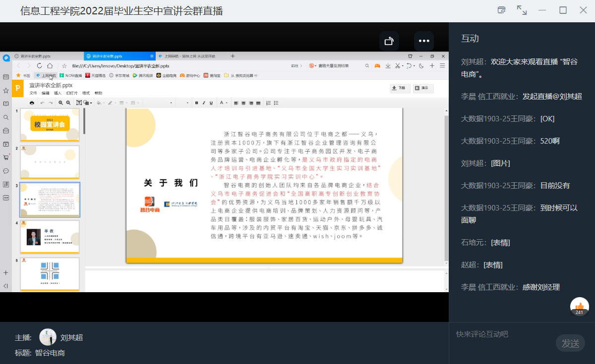Click the 发送 button
Image resolution: width=595 pixels, height=364 pixels.
(x=570, y=343)
